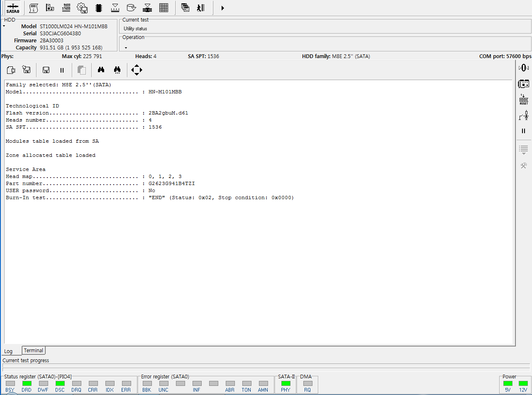Click the Modules table loaded from SA line

[x=52, y=141]
